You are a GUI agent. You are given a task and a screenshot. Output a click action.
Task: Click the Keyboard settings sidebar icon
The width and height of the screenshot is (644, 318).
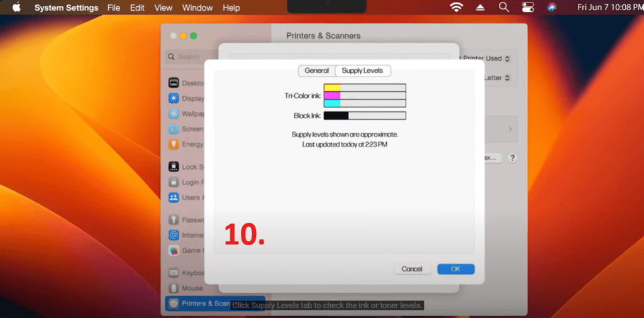(x=174, y=273)
